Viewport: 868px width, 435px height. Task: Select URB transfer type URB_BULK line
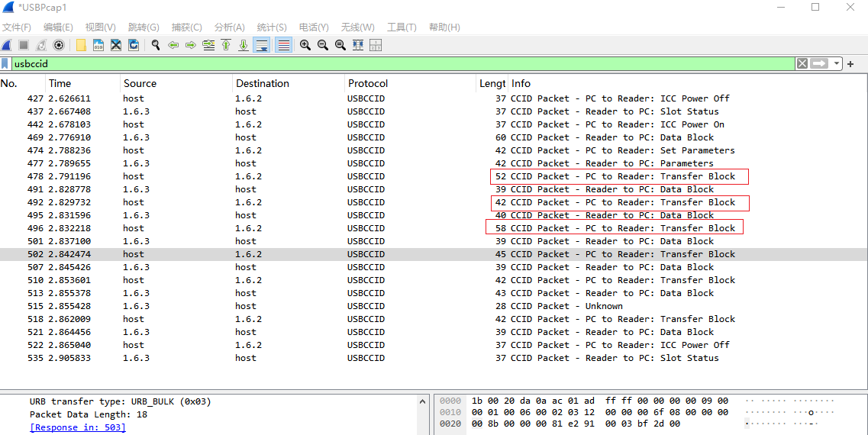pos(120,401)
